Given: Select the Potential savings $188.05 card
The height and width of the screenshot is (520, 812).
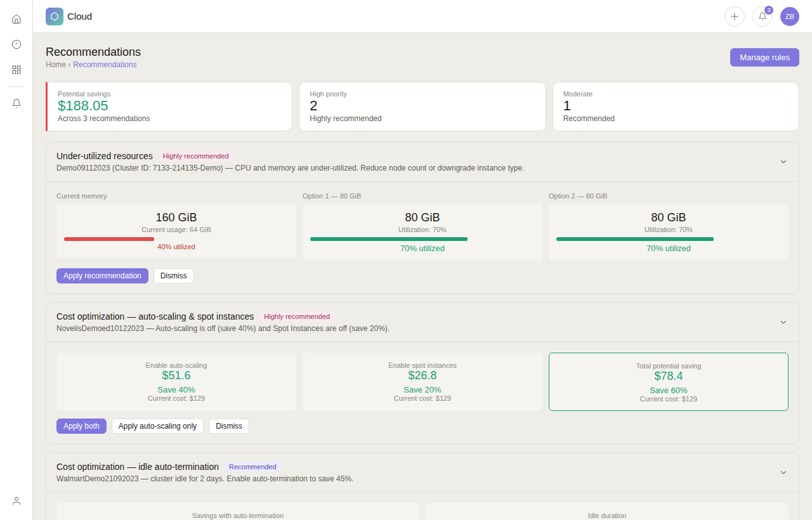Looking at the screenshot, I should [x=169, y=107].
